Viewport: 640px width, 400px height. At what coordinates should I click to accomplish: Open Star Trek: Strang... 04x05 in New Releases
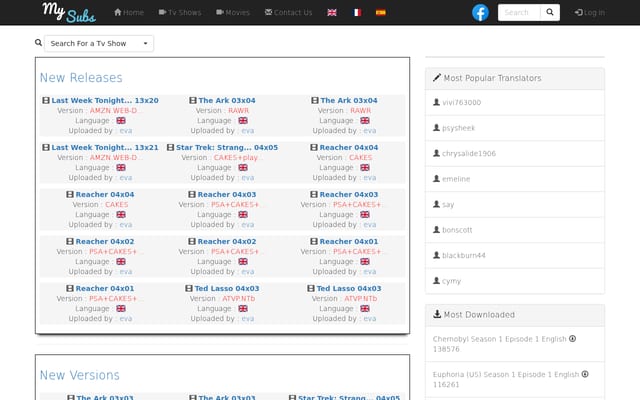click(x=227, y=147)
